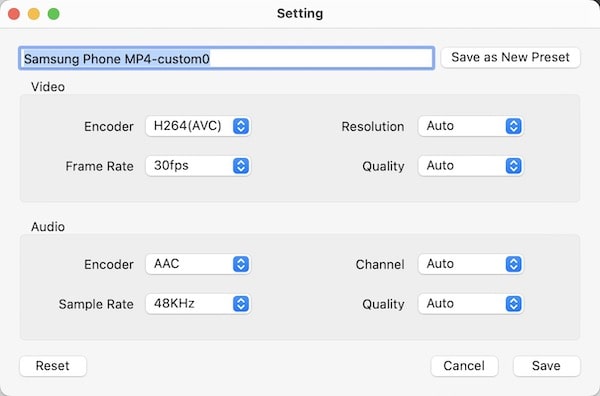Open the Video Resolution Auto dropdown
Image resolution: width=600 pixels, height=396 pixels.
pyautogui.click(x=471, y=126)
